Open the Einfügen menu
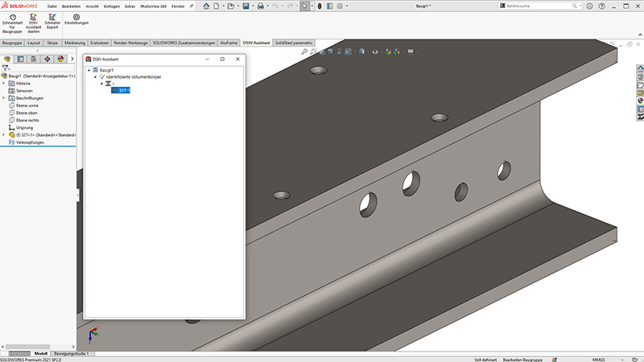644x362 pixels. pos(112,6)
